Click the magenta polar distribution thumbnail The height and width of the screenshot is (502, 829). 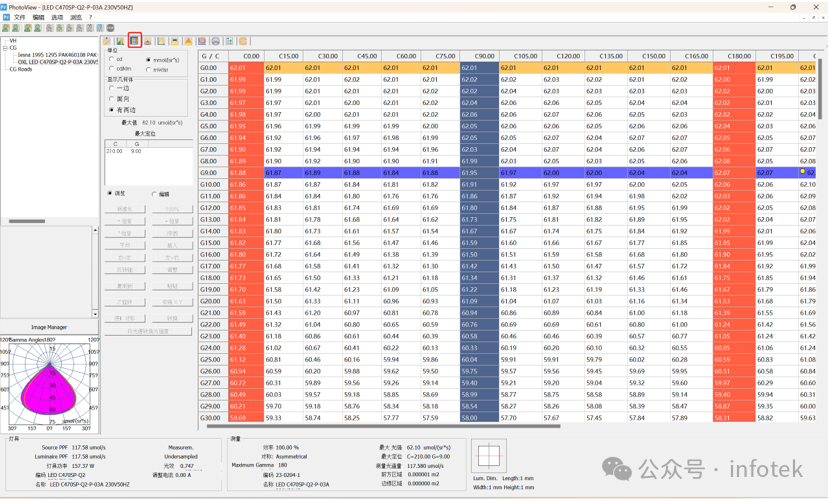pyautogui.click(x=50, y=383)
